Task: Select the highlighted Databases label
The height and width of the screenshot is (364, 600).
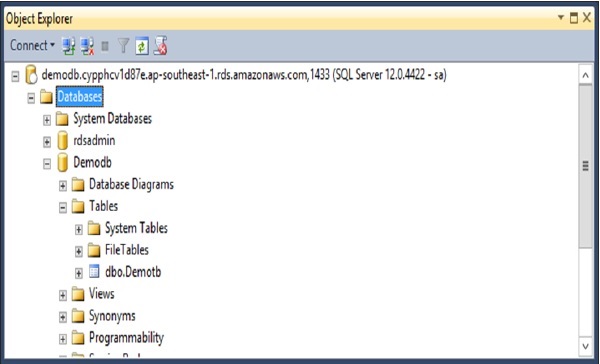Action: coord(80,96)
